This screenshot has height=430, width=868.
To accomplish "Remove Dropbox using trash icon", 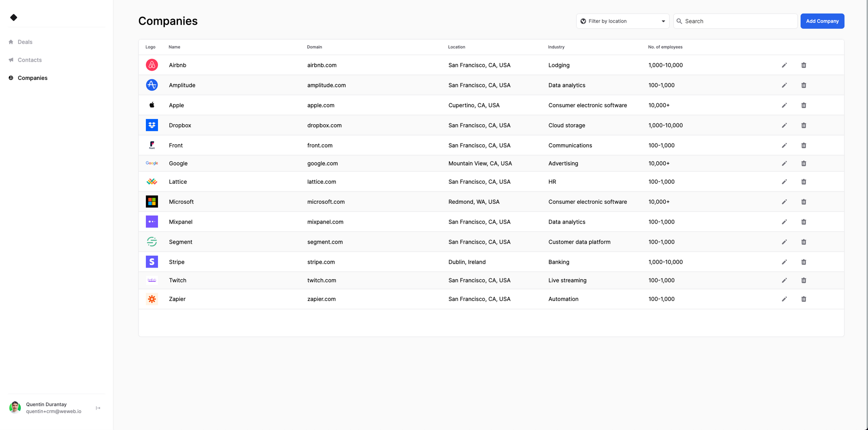I will pos(804,125).
